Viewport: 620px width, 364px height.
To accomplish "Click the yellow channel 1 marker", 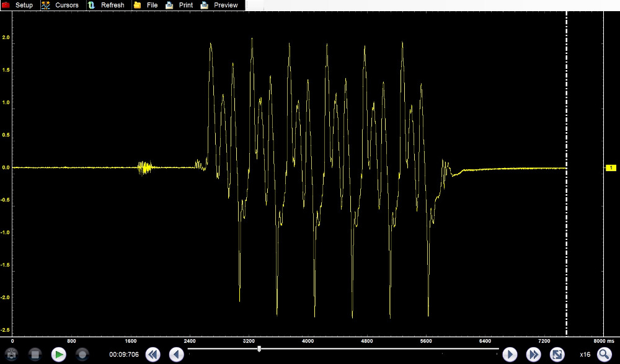I will point(611,168).
